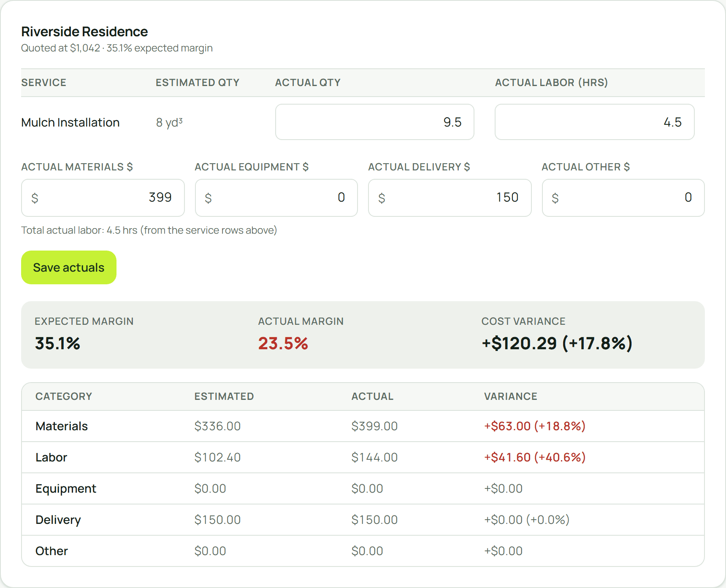Click Labor estimated amount $102.40
This screenshot has height=588, width=726.
[x=217, y=457]
